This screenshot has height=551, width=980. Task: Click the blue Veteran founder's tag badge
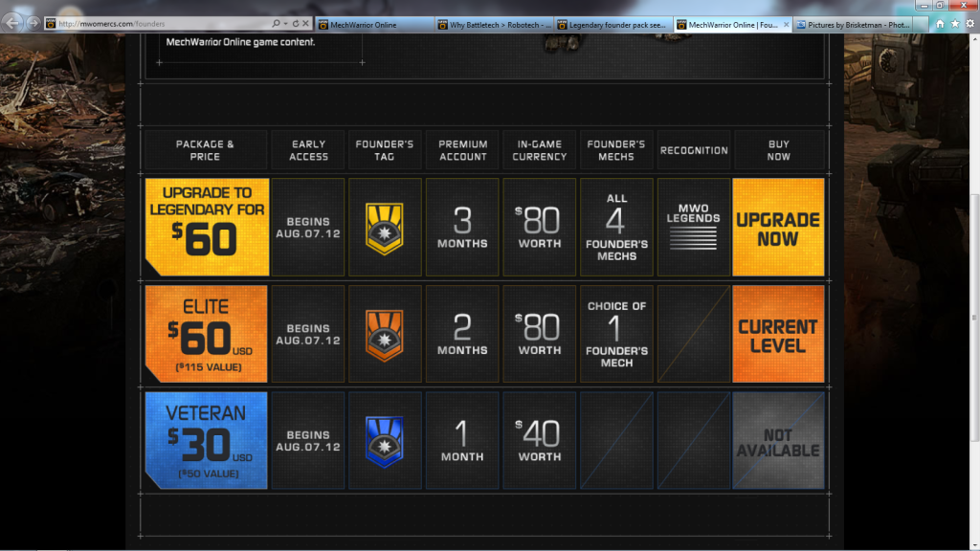click(385, 440)
